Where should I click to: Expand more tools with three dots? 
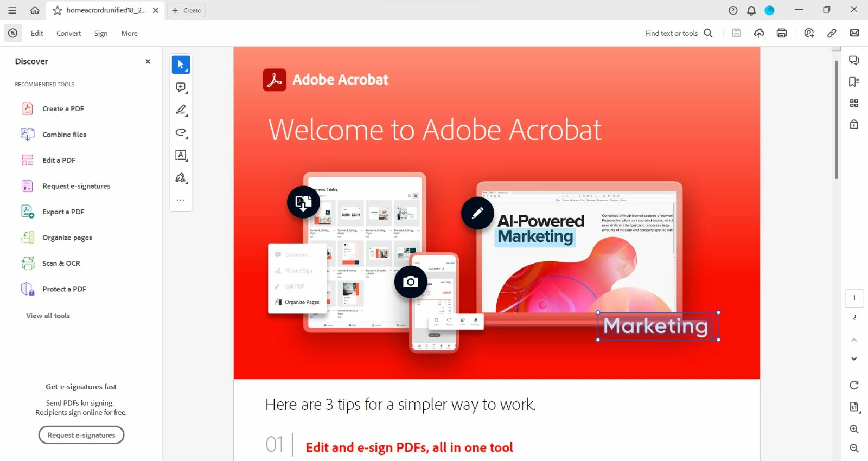[181, 200]
